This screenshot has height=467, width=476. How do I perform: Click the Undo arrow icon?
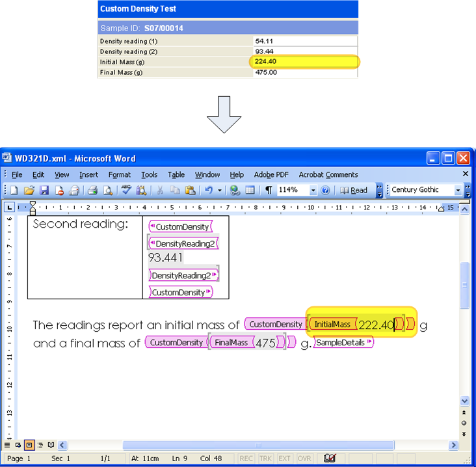pos(208,190)
